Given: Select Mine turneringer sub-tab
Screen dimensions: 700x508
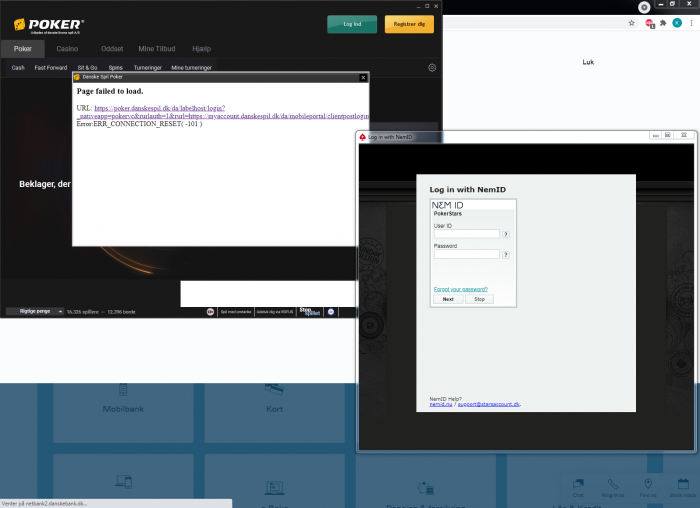Looking at the screenshot, I should coord(192,68).
